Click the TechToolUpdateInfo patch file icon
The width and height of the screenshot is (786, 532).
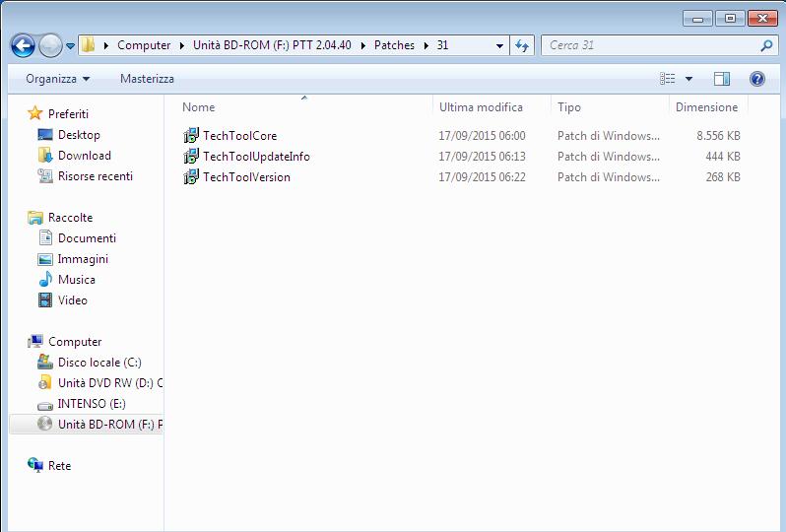pyautogui.click(x=191, y=157)
